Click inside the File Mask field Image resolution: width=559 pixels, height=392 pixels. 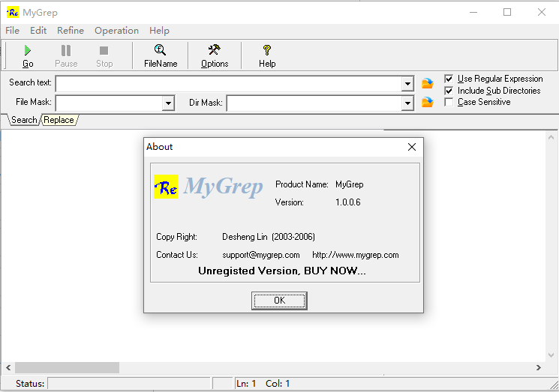click(x=109, y=103)
